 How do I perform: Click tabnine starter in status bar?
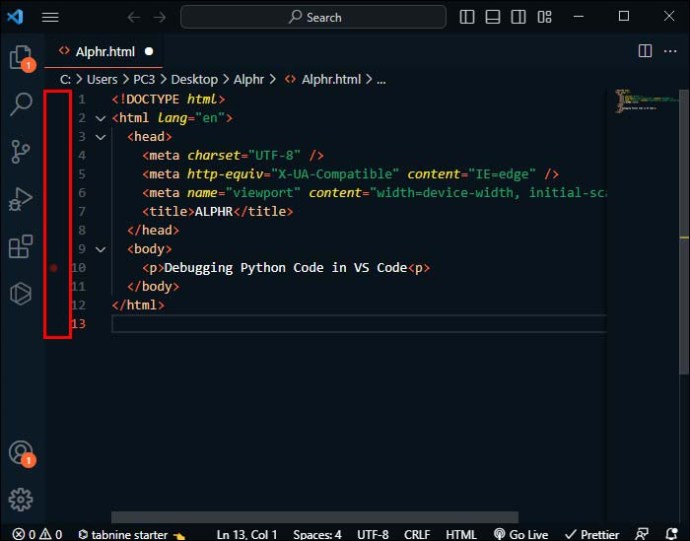pyautogui.click(x=132, y=534)
